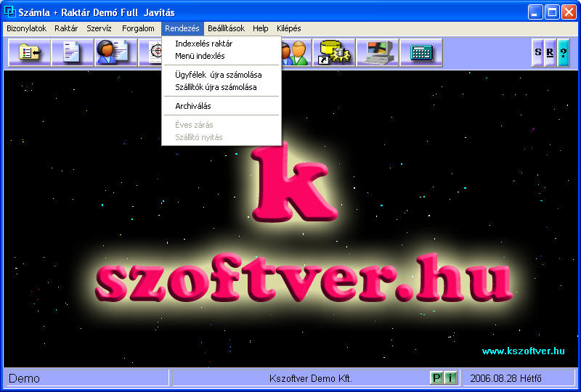This screenshot has height=392, width=581.
Task: Close the open Rendezés menu
Action: tap(182, 28)
